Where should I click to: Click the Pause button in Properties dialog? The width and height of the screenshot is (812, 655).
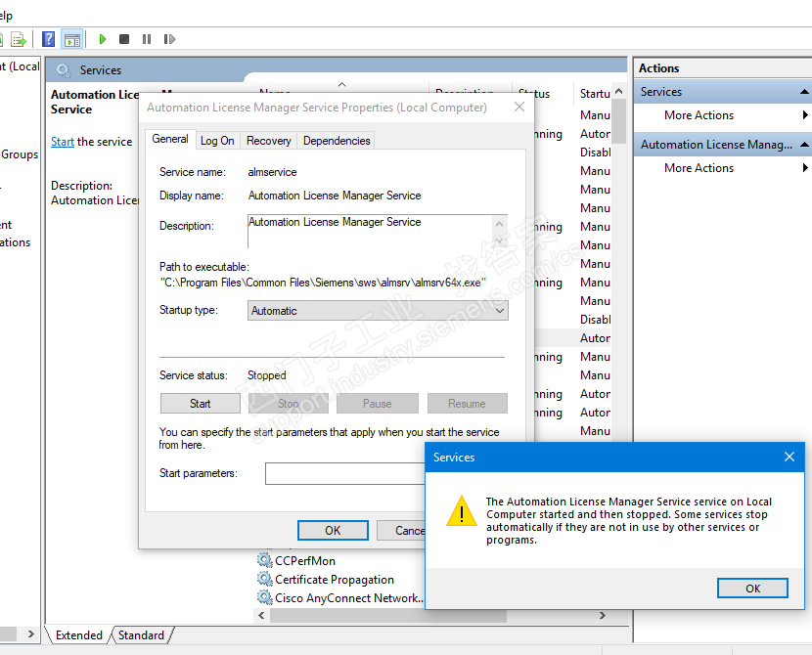377,404
